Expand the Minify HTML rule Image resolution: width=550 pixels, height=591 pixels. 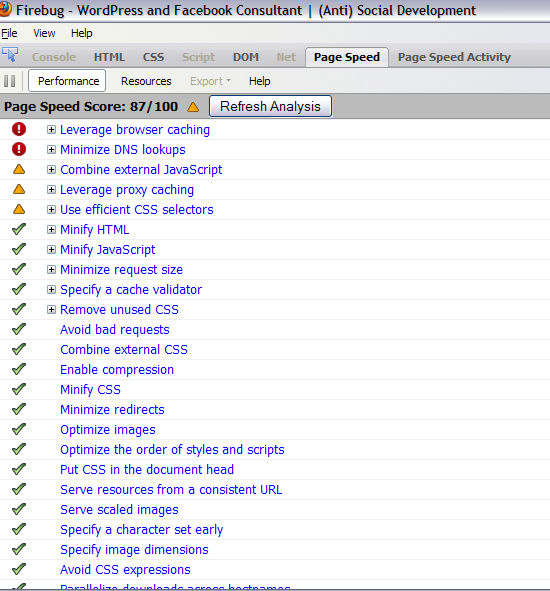pos(51,230)
